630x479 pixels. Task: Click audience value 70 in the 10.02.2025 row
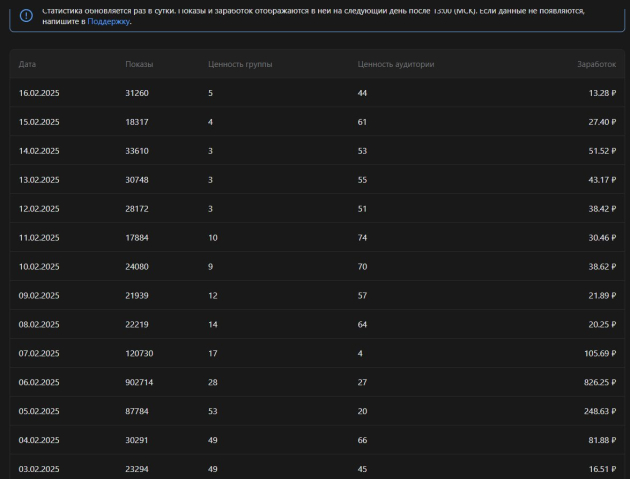coord(362,267)
